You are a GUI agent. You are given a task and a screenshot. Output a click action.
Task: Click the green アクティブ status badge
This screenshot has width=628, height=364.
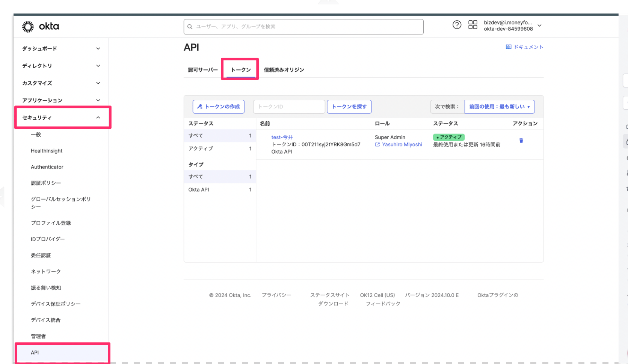[449, 137]
